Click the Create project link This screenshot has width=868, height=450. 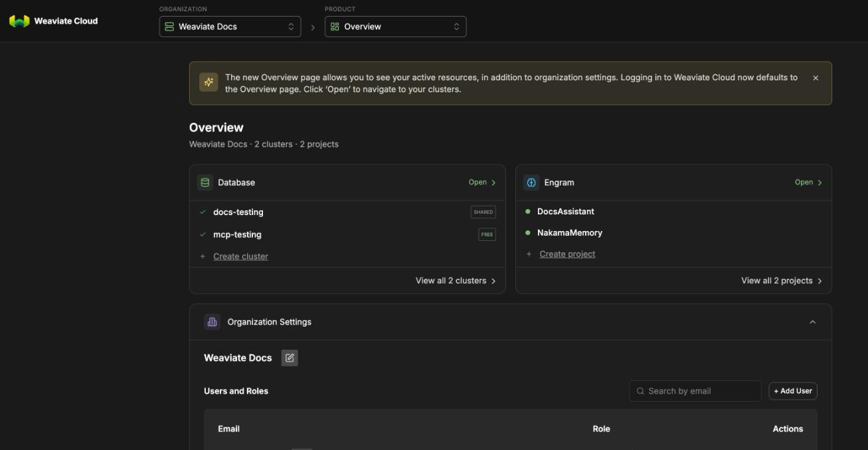pyautogui.click(x=567, y=254)
